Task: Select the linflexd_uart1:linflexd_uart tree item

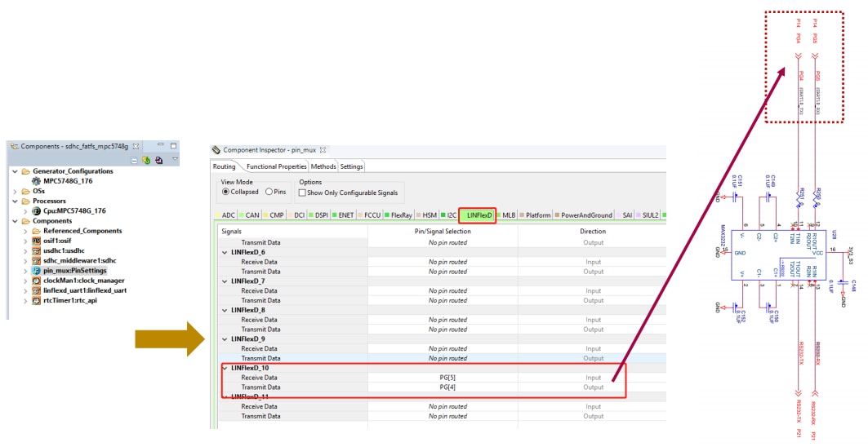Action: point(84,290)
